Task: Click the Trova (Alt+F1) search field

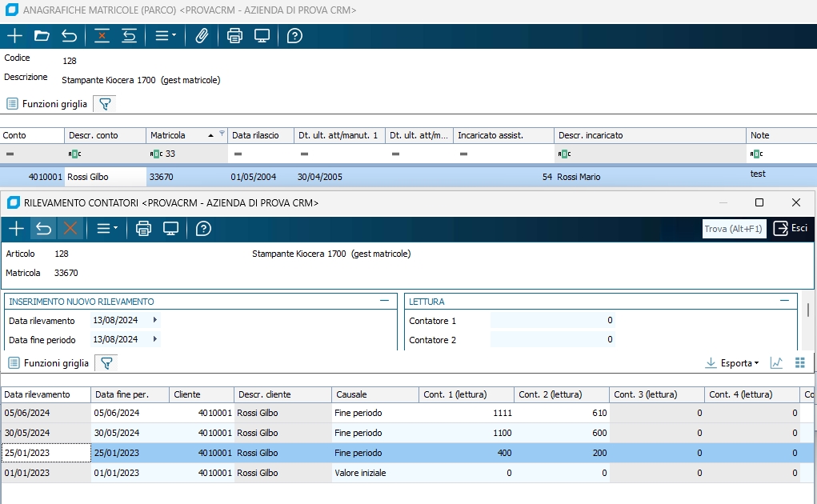Action: click(x=734, y=229)
